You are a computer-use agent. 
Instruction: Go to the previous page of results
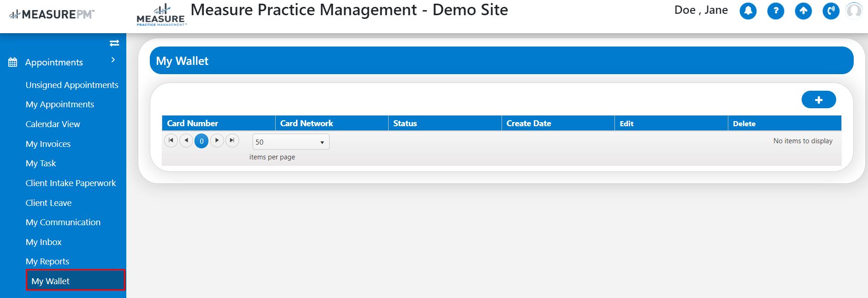(x=186, y=140)
